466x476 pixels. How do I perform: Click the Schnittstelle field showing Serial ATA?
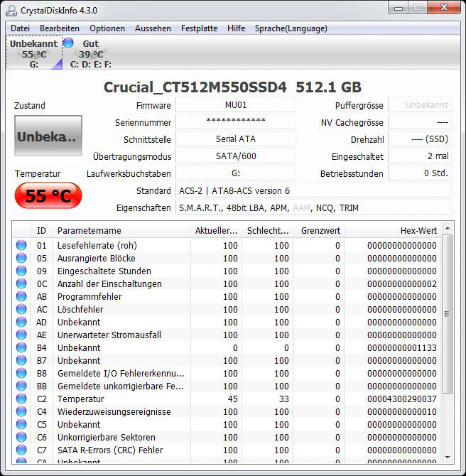[236, 139]
